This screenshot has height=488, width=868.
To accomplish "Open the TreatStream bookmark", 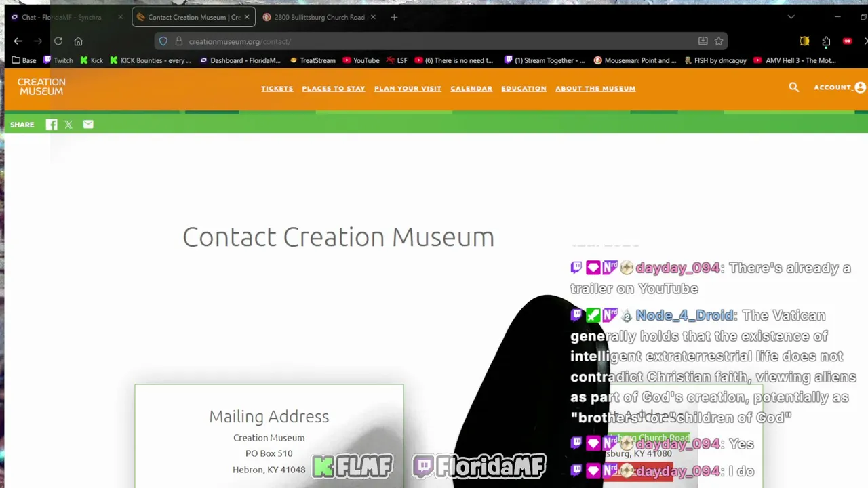I will 313,60.
